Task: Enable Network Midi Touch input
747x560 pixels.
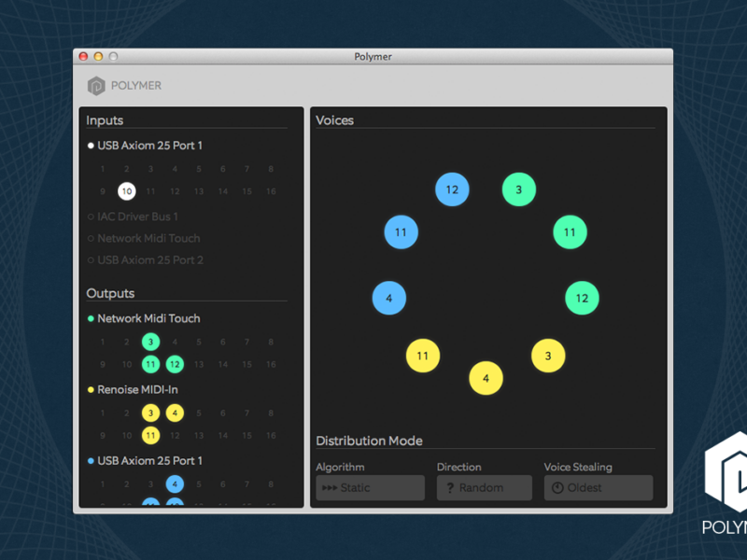Action: [x=144, y=238]
